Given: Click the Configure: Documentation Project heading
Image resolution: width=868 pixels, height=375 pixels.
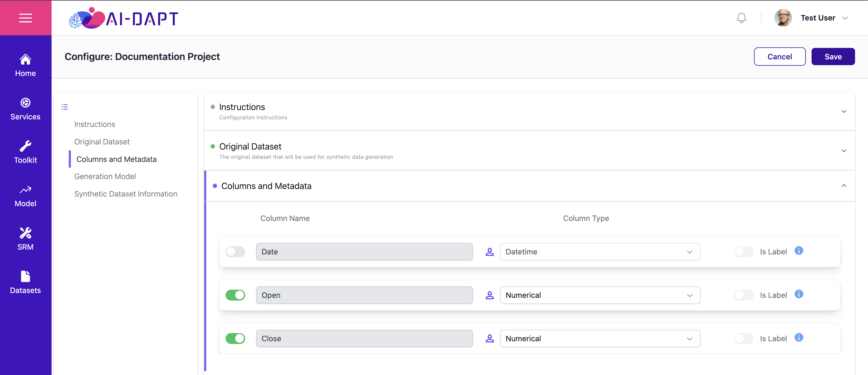Looking at the screenshot, I should [x=142, y=57].
